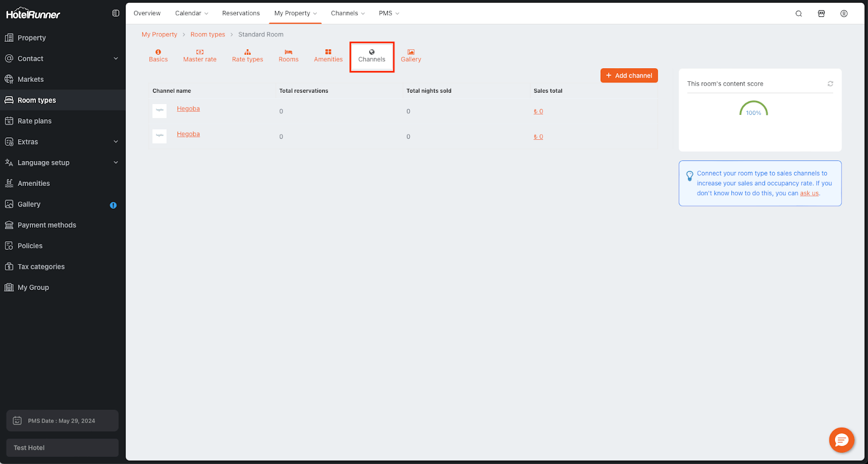Click the first Hegoba channel logo thumbnail
868x464 pixels.
coord(159,111)
